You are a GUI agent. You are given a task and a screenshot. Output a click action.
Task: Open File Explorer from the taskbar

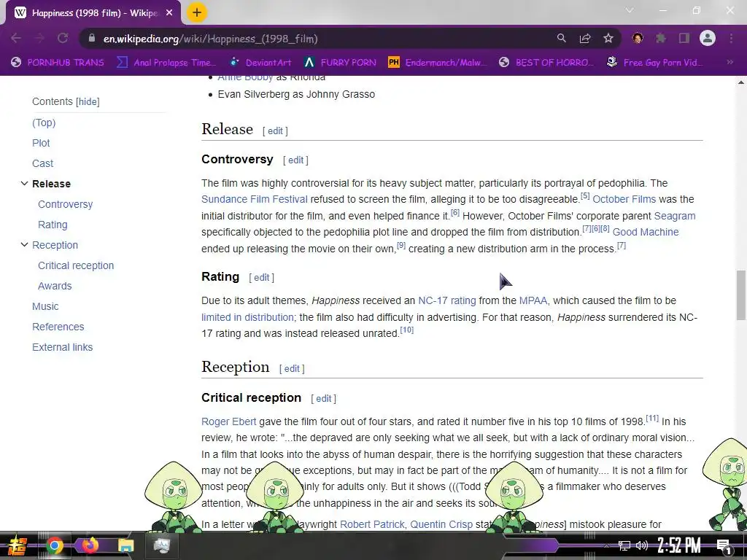pyautogui.click(x=125, y=545)
